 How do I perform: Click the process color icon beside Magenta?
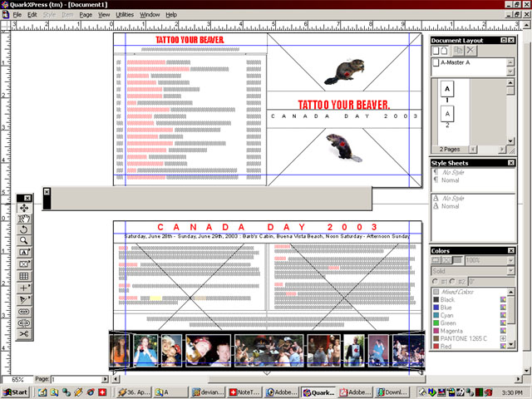pyautogui.click(x=503, y=331)
